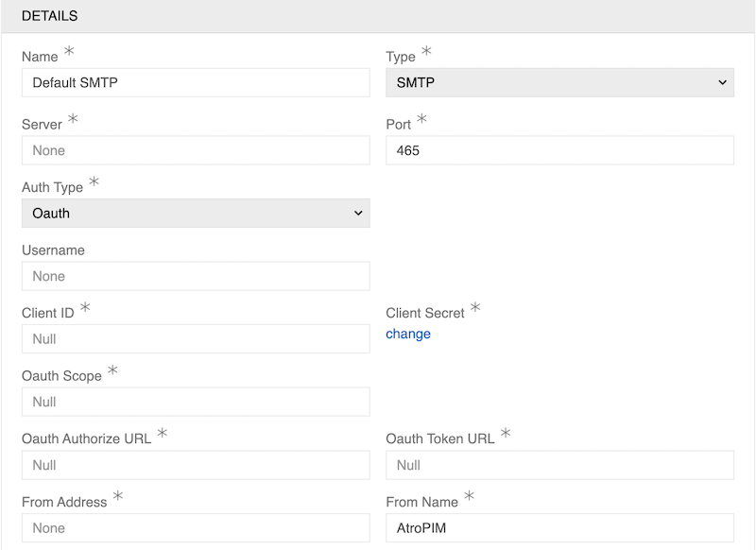
Task: Select the Oauth Authorize URL field
Action: click(x=196, y=465)
